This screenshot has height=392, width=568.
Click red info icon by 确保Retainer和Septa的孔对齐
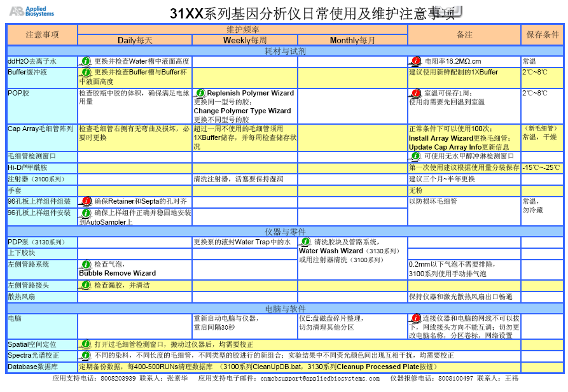click(x=87, y=200)
